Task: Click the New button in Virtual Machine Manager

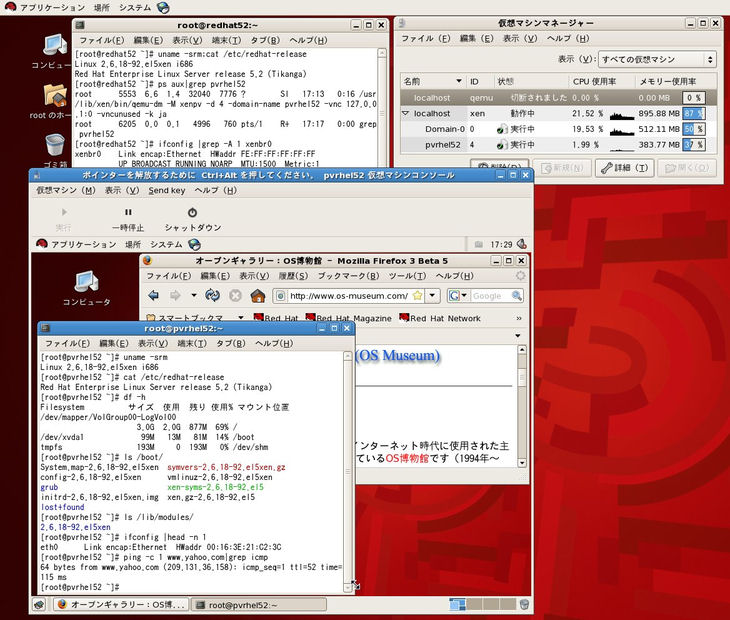Action: click(x=562, y=168)
